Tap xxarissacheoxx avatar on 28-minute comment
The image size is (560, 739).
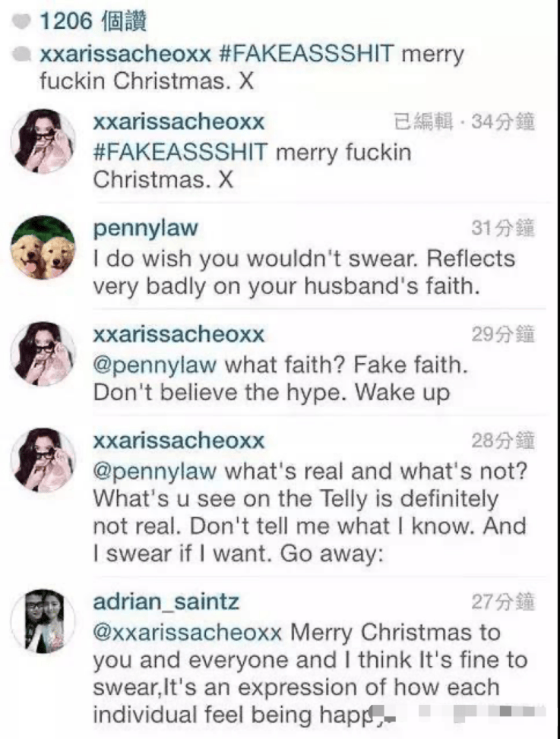pyautogui.click(x=43, y=460)
